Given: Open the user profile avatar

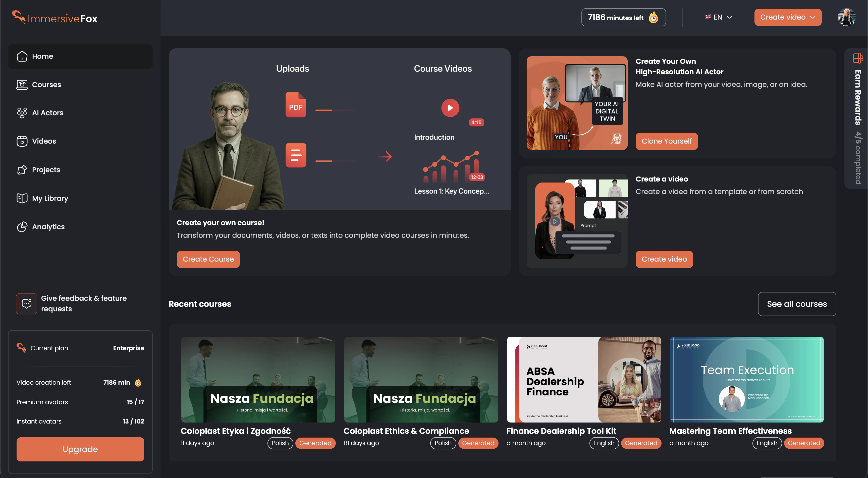Looking at the screenshot, I should click(x=846, y=17).
